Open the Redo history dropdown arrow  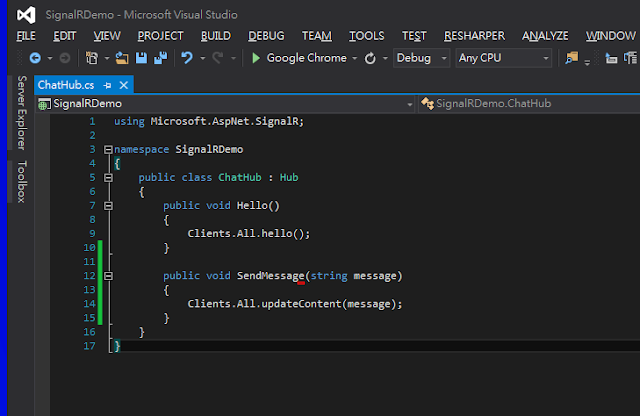click(233, 58)
